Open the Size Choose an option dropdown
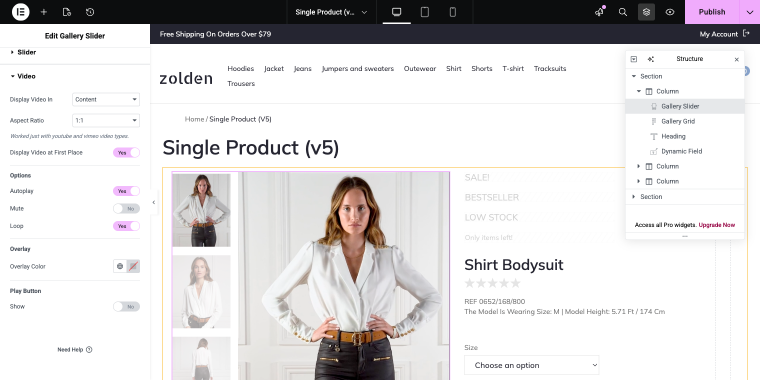This screenshot has width=760, height=380. [532, 365]
